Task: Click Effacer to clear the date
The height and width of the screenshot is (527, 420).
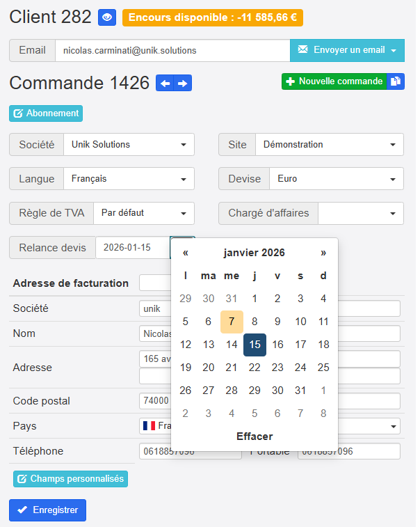Action: 255,436
